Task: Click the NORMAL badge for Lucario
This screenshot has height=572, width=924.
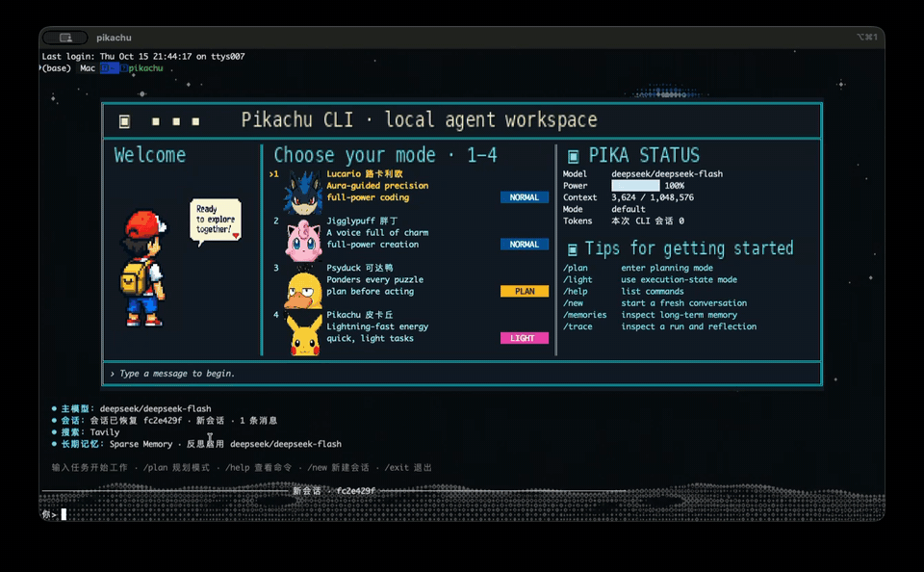Action: pos(524,197)
